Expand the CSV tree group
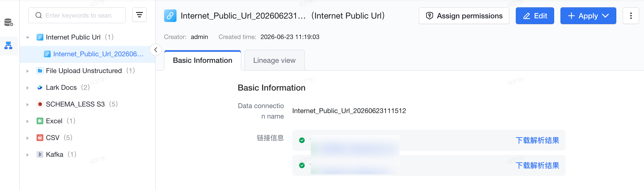Viewport: 644px width, 190px height. [27, 138]
